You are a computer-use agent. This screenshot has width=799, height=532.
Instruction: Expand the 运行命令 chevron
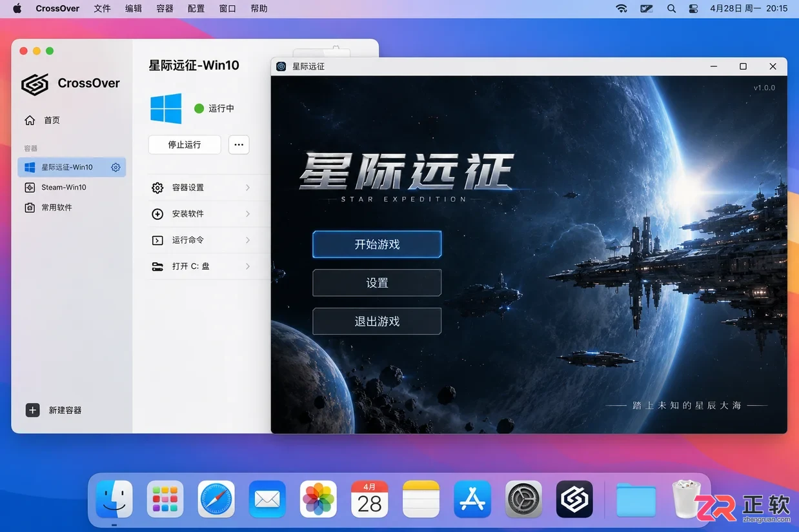(x=248, y=240)
